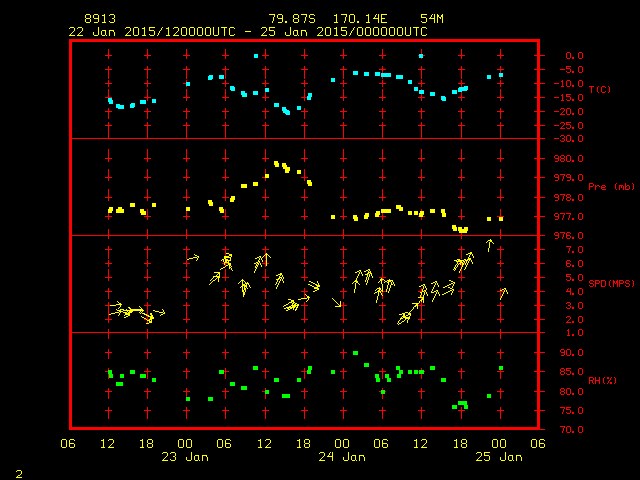Viewport: 640px width, 480px height.
Task: Click the elevation label "54M"
Action: [432, 19]
